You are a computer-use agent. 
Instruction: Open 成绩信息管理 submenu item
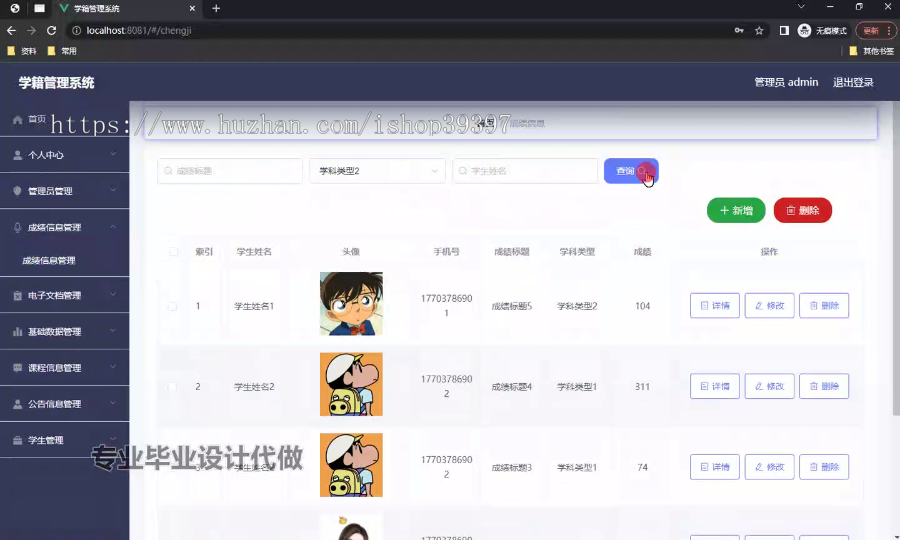49,261
